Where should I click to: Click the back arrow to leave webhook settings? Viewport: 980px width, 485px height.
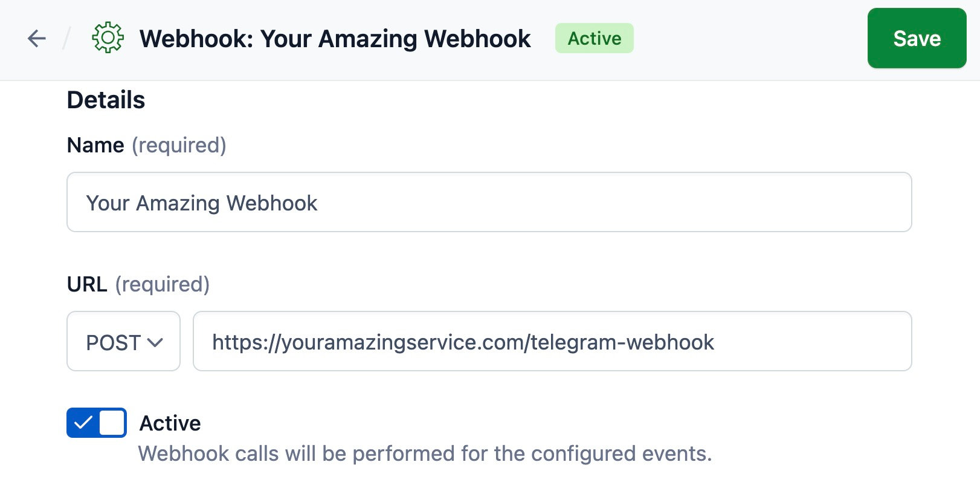point(36,38)
